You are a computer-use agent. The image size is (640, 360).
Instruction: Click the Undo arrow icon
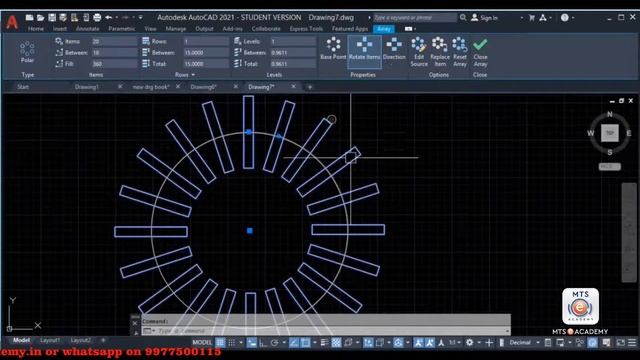pyautogui.click(x=109, y=18)
